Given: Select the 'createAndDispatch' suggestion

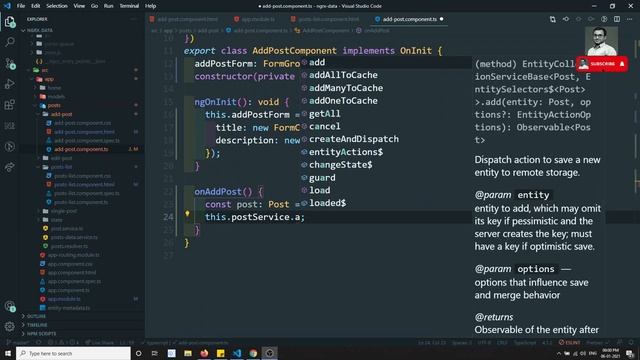Looking at the screenshot, I should 386,139.
